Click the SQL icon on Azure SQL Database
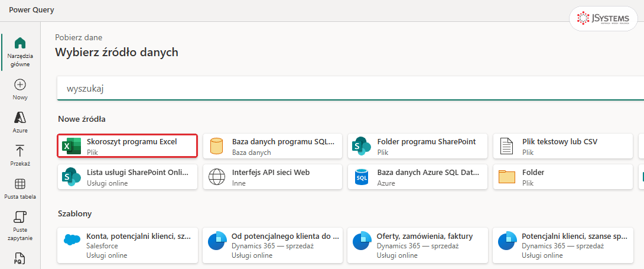 [362, 177]
